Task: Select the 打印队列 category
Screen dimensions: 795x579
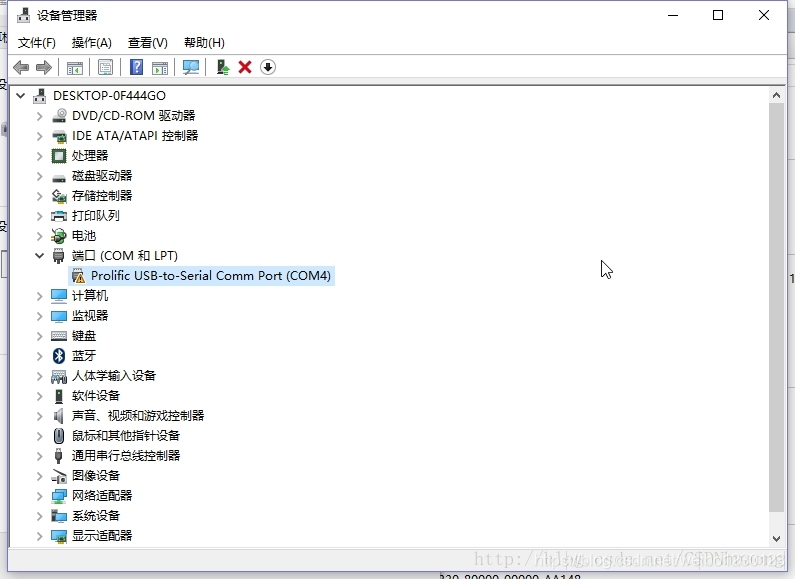Action: [96, 216]
